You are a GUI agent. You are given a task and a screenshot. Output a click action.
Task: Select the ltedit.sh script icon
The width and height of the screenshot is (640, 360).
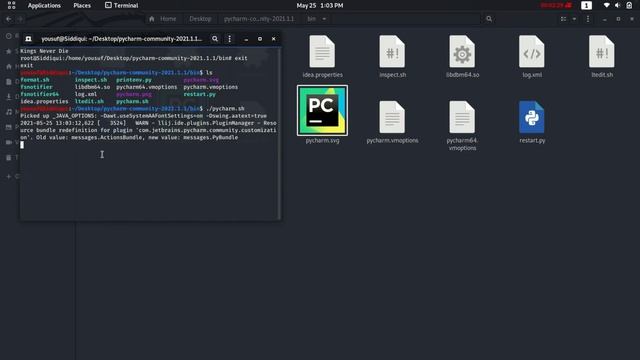[x=602, y=51]
